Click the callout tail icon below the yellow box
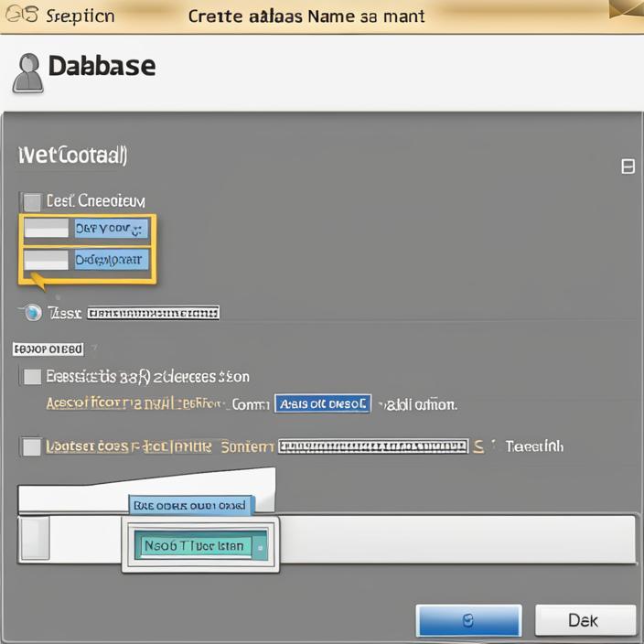 [38, 280]
